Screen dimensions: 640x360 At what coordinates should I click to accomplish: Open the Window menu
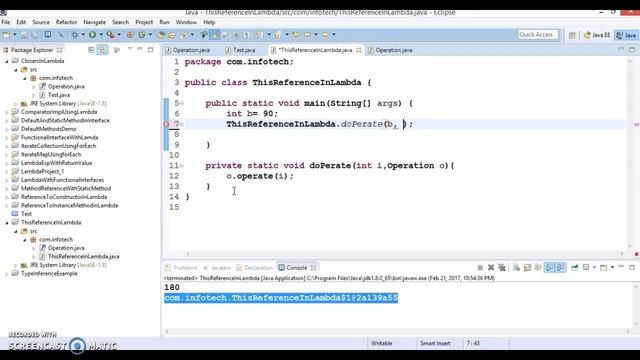point(186,22)
